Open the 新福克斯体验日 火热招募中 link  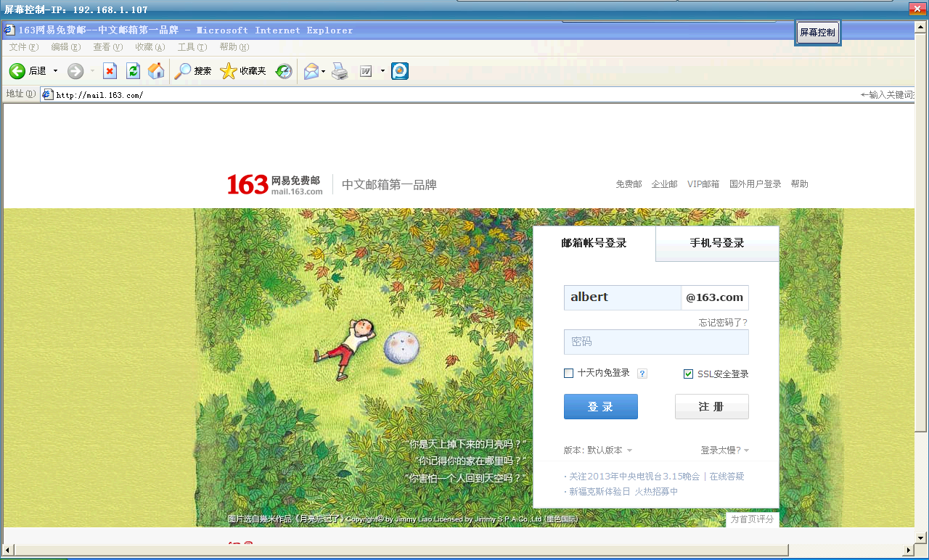623,492
